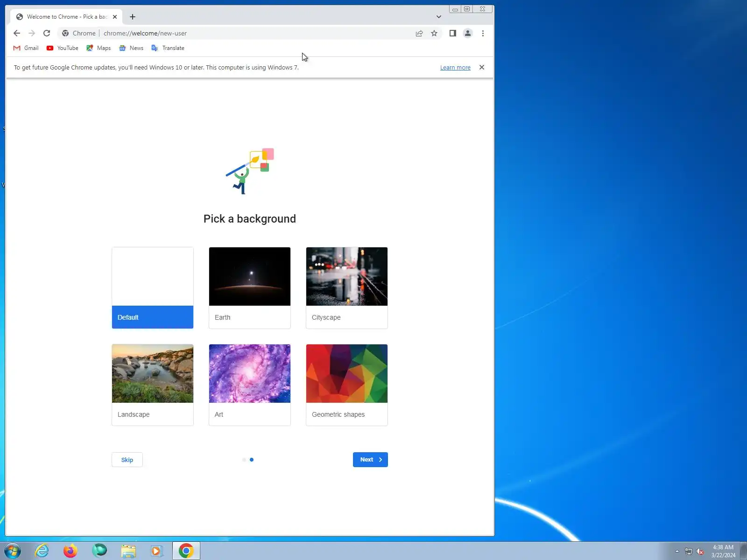Viewport: 747px width, 560px height.
Task: Open the profile avatar menu
Action: pos(467,33)
